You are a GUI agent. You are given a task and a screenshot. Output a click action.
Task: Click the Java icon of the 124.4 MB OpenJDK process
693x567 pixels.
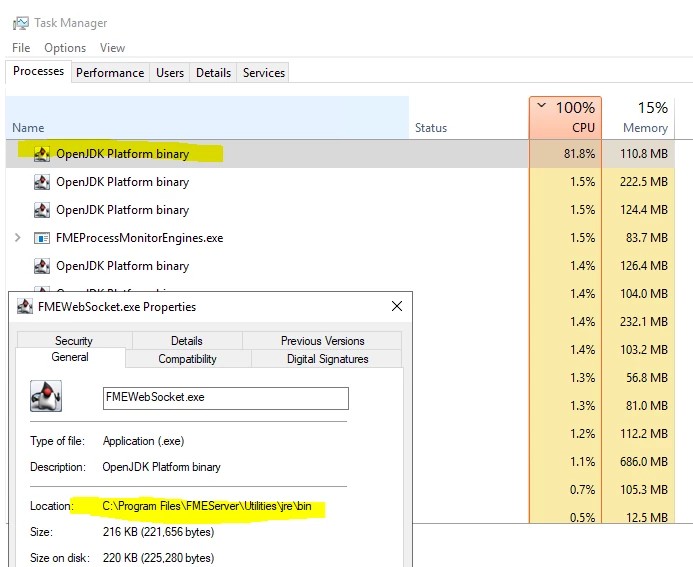click(x=42, y=210)
